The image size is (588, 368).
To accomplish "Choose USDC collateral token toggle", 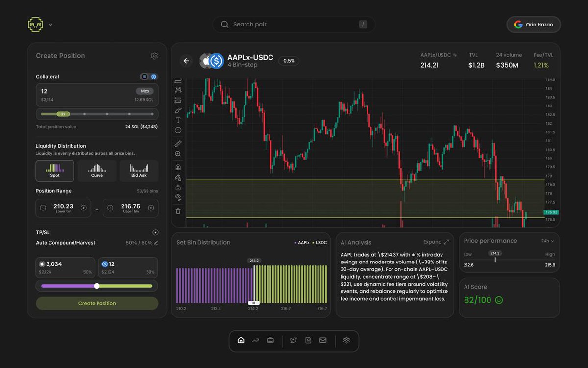I will [x=154, y=77].
